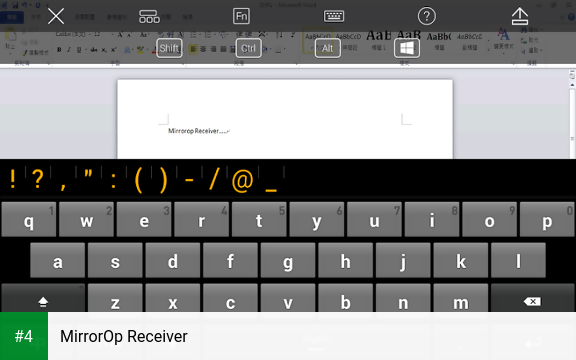Screen dimensions: 576x360
Task: Tap the l key
Action: tap(518, 260)
